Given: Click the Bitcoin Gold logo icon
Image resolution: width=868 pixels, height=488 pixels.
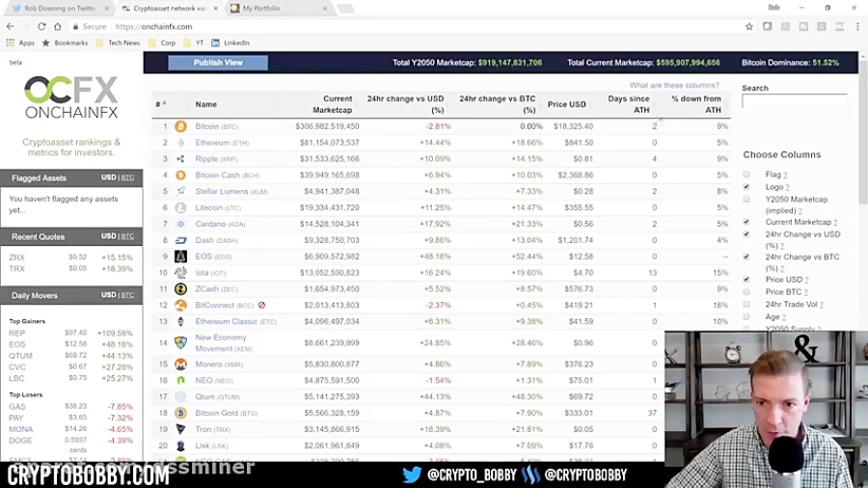Looking at the screenshot, I should 180,414.
